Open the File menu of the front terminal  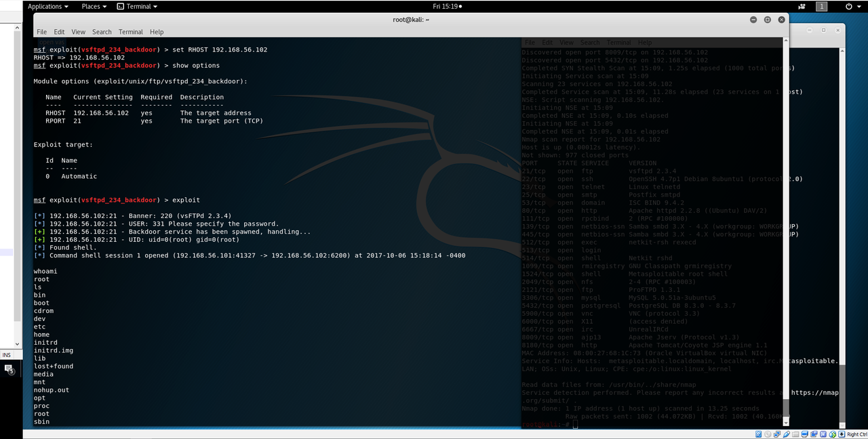point(41,32)
